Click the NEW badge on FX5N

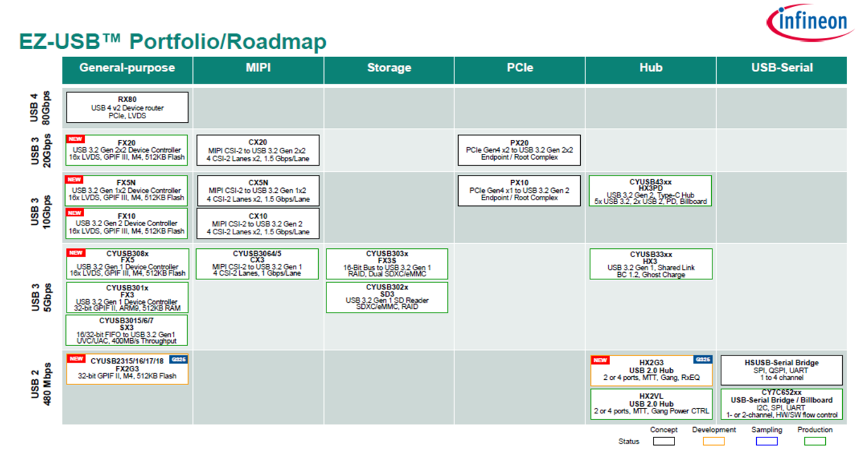point(75,180)
